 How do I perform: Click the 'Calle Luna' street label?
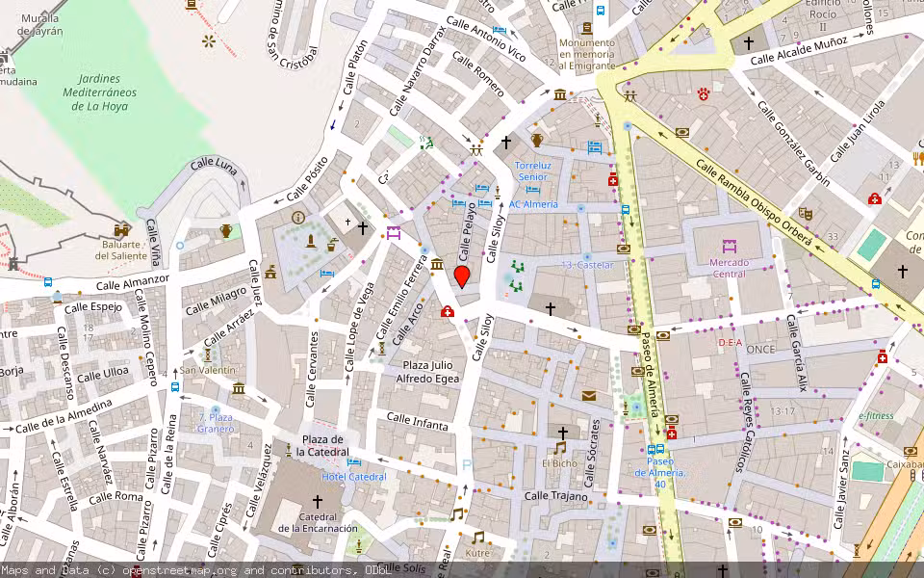[x=214, y=166]
